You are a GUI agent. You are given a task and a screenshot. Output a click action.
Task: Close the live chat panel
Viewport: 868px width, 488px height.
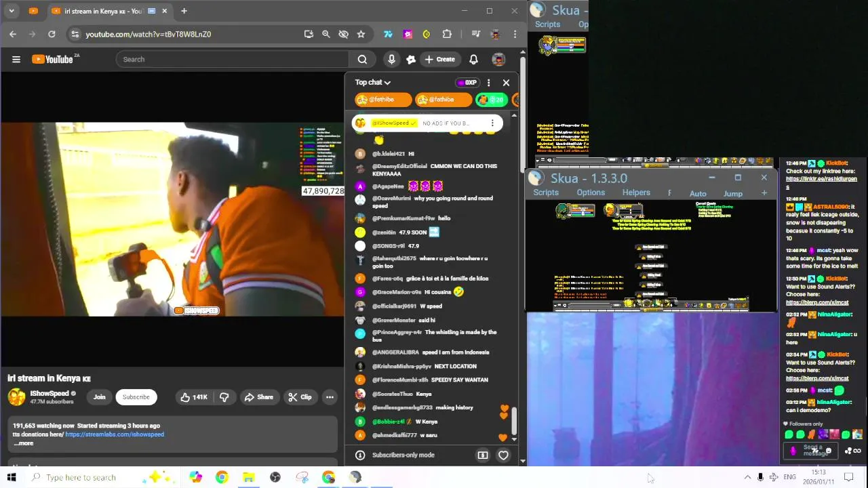506,83
